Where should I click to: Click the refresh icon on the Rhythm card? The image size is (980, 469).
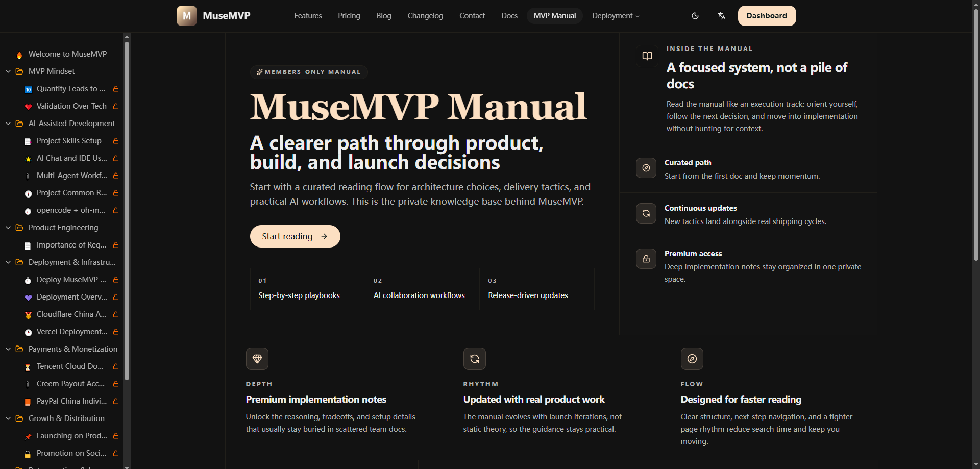(474, 359)
